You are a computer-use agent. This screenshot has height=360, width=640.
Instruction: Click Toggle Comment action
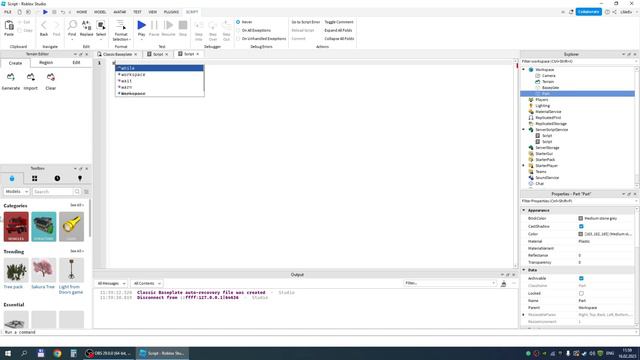[x=339, y=22]
